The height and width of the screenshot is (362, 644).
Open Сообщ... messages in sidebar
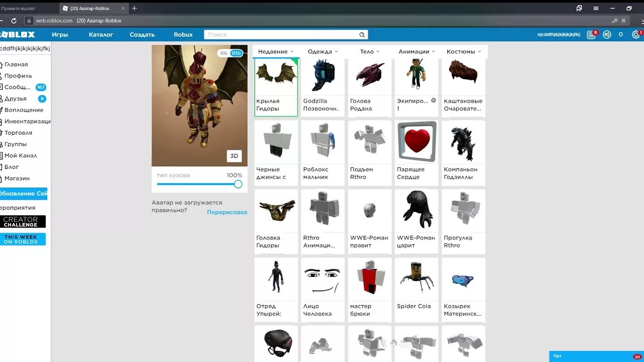click(18, 87)
